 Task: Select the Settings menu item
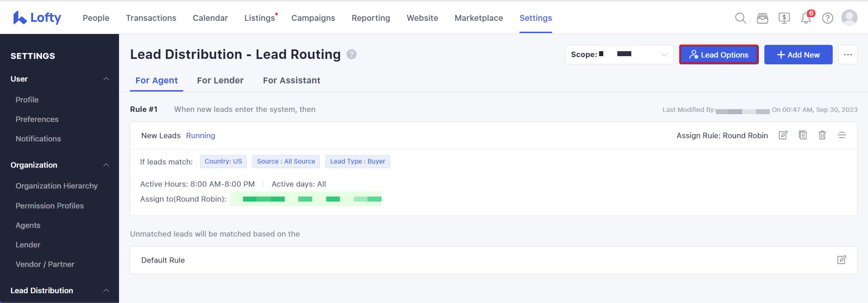(536, 18)
